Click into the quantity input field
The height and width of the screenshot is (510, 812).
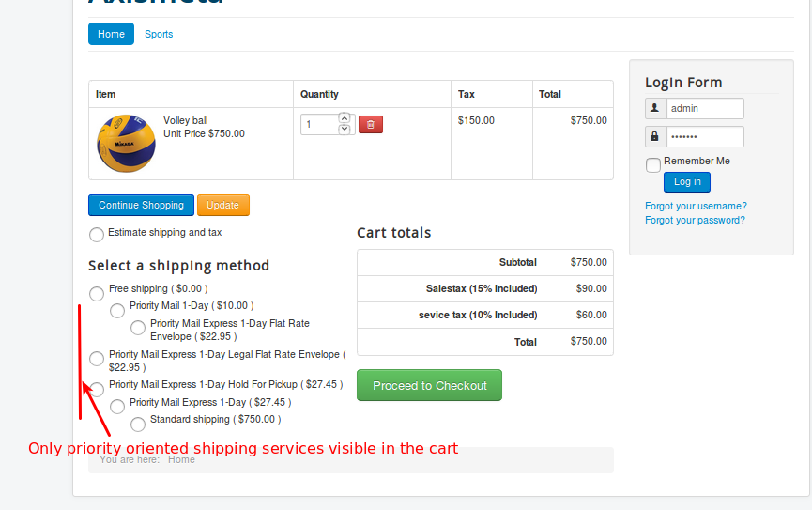[x=318, y=124]
